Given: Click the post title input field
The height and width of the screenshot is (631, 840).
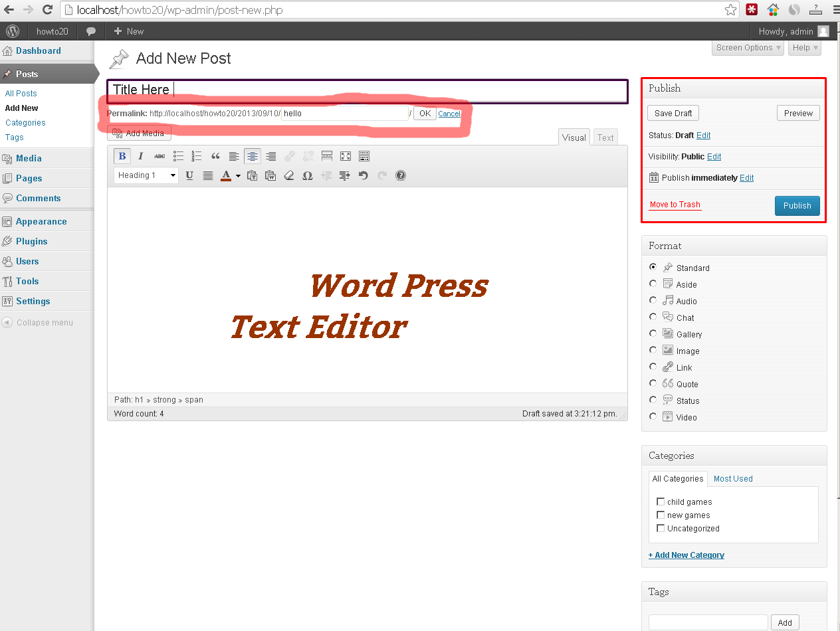Looking at the screenshot, I should [367, 91].
